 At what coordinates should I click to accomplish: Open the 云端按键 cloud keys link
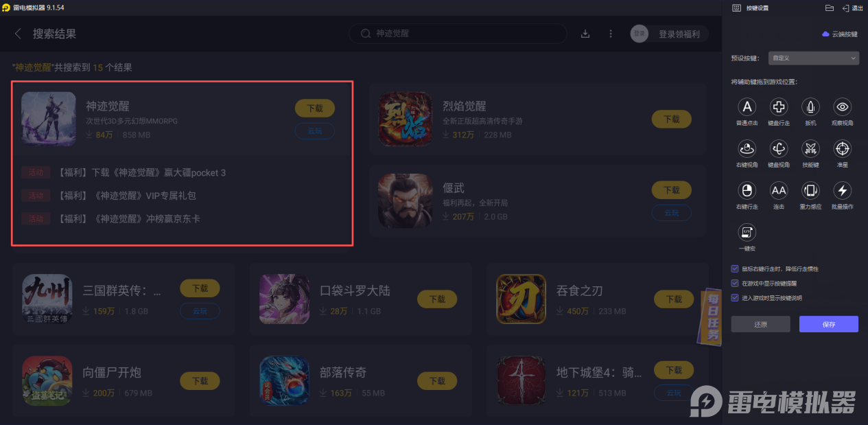coord(840,34)
